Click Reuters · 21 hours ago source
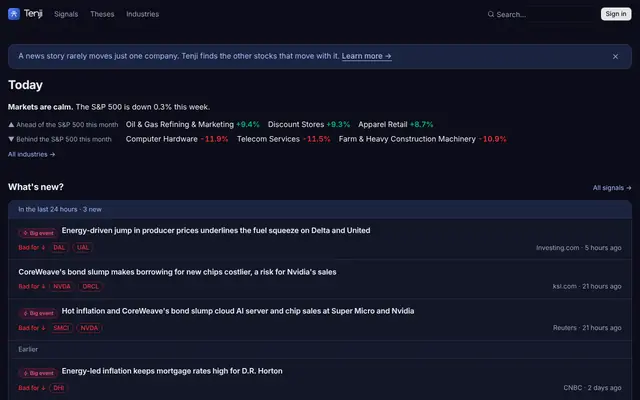Screen dimensions: 640x400 click(x=587, y=328)
